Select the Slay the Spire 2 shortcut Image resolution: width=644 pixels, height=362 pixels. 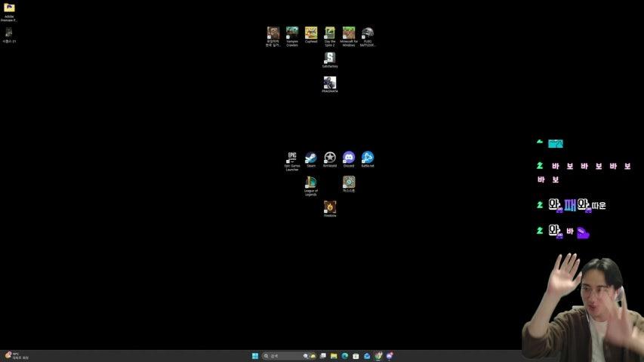point(330,36)
